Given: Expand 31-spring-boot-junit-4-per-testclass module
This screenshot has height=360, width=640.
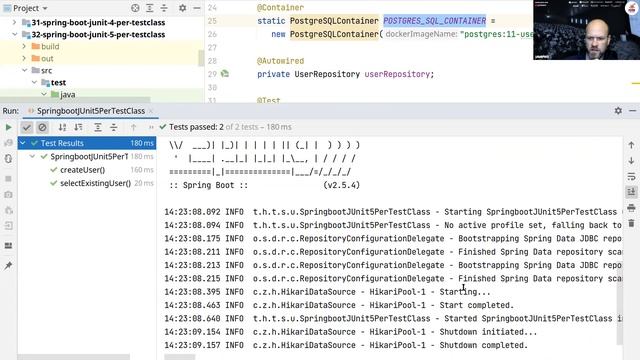Looking at the screenshot, I should 15,22.
